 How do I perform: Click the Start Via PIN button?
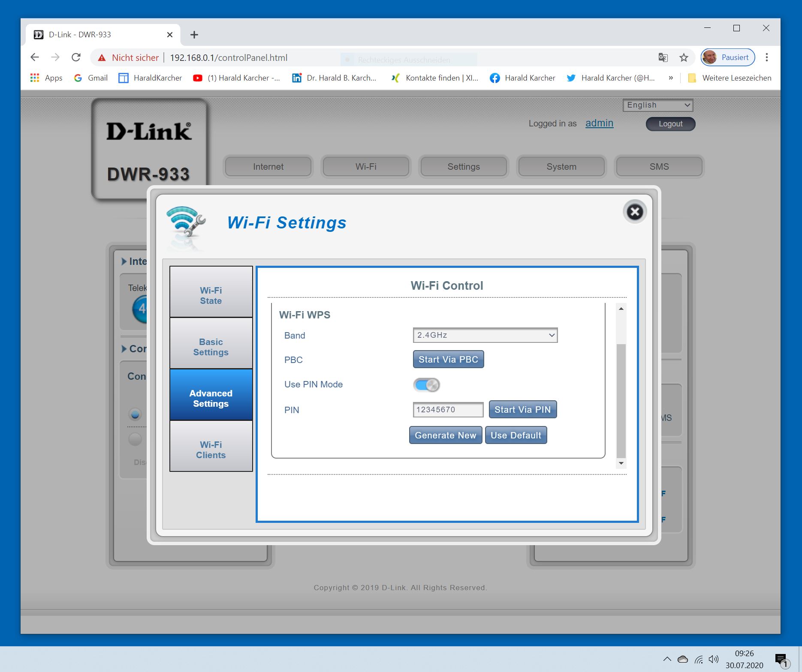coord(523,409)
